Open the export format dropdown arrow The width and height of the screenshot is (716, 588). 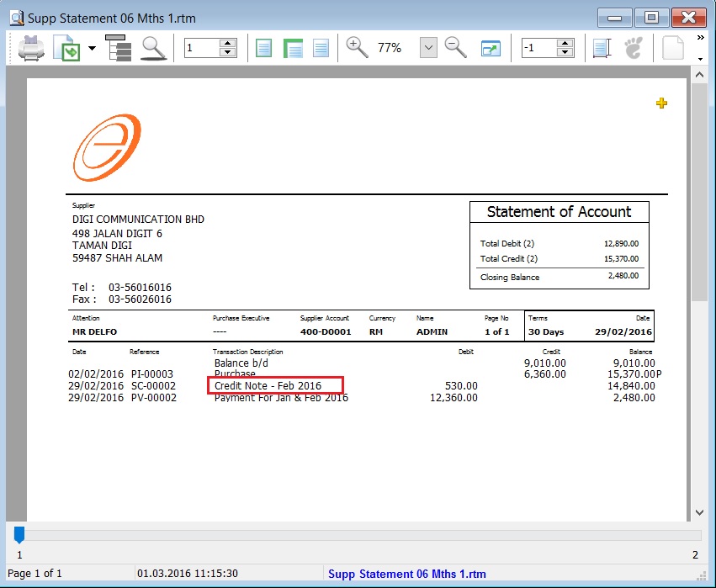[90, 48]
